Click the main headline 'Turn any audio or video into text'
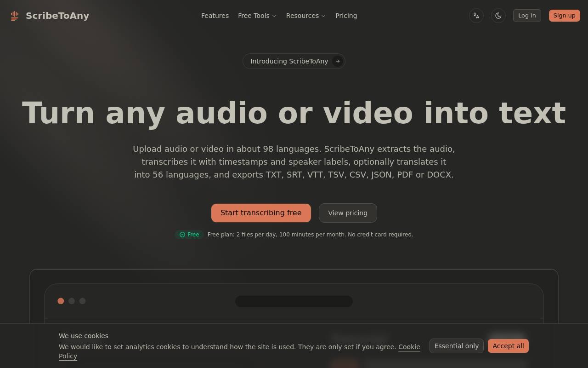Screen dimensions: 588x368 (x=294, y=113)
